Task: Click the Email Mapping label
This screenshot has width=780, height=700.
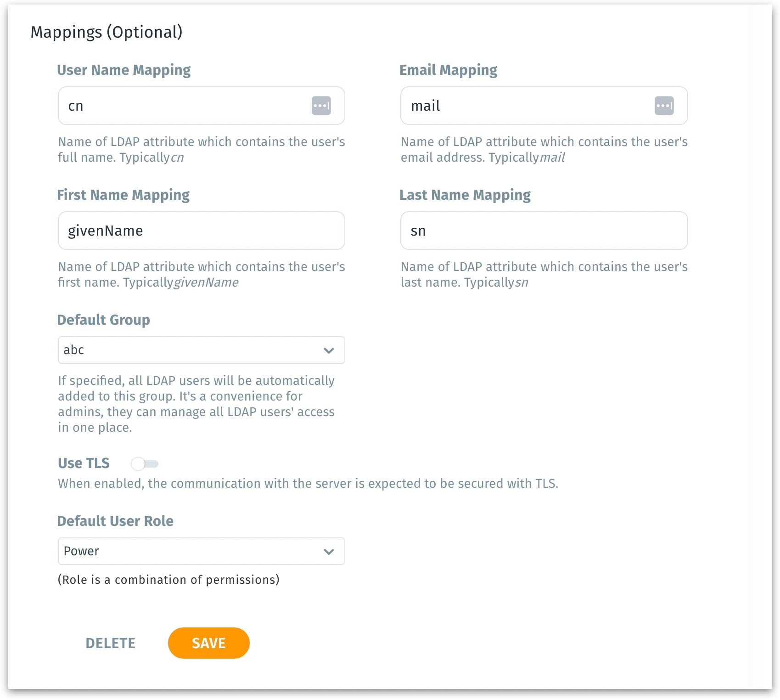Action: (x=449, y=70)
